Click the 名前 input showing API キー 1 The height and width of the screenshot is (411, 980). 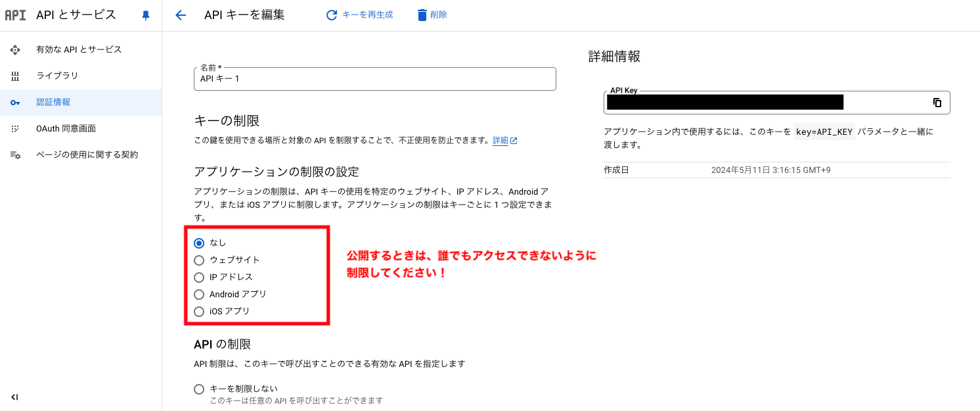[x=374, y=79]
